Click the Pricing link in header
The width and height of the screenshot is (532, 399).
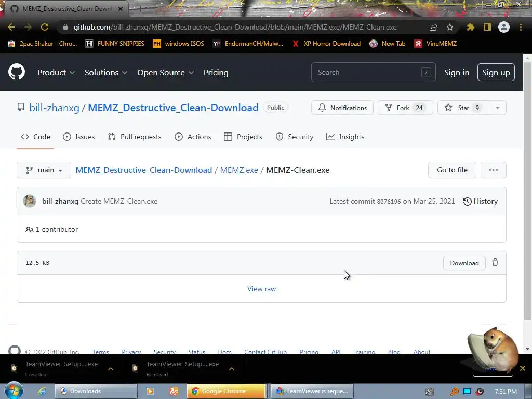216,72
